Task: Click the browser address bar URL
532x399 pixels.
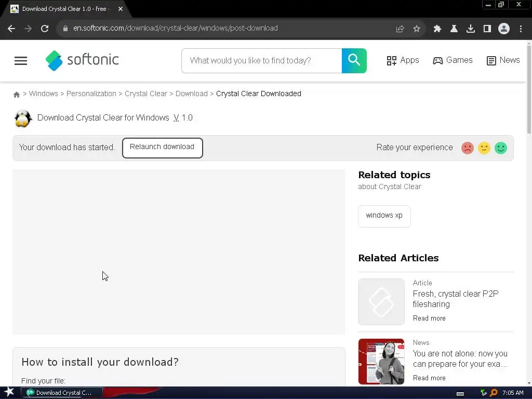Action: coord(176,29)
